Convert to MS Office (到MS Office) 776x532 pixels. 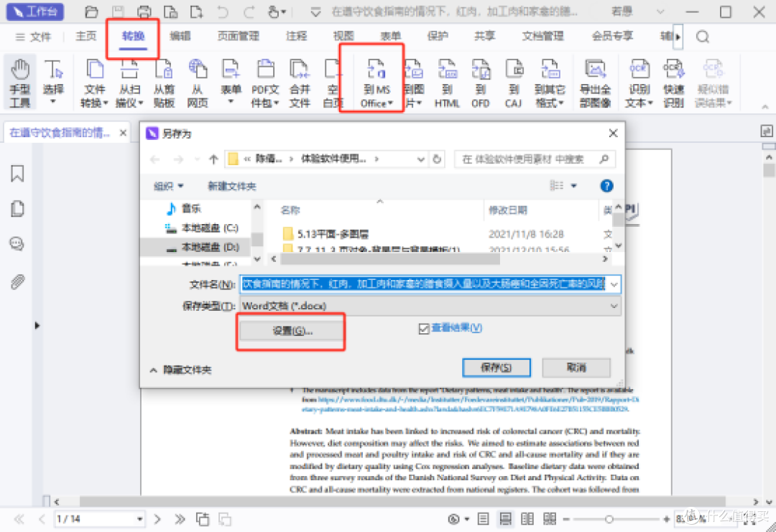pyautogui.click(x=376, y=82)
